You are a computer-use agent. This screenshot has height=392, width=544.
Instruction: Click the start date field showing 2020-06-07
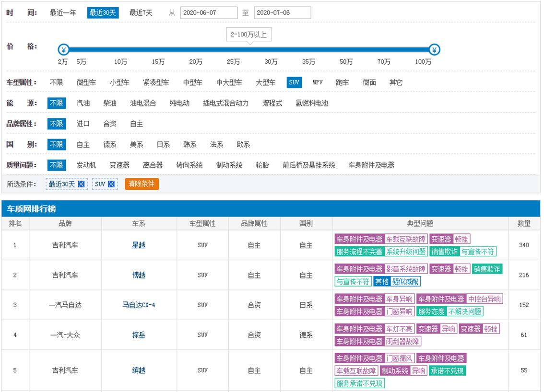pos(208,13)
